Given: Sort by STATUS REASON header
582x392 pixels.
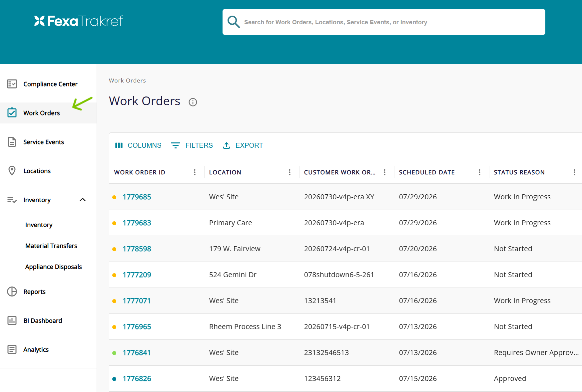Looking at the screenshot, I should 519,172.
